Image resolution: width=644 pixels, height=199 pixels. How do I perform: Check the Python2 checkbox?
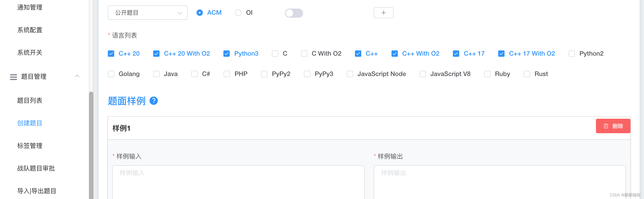(x=572, y=54)
